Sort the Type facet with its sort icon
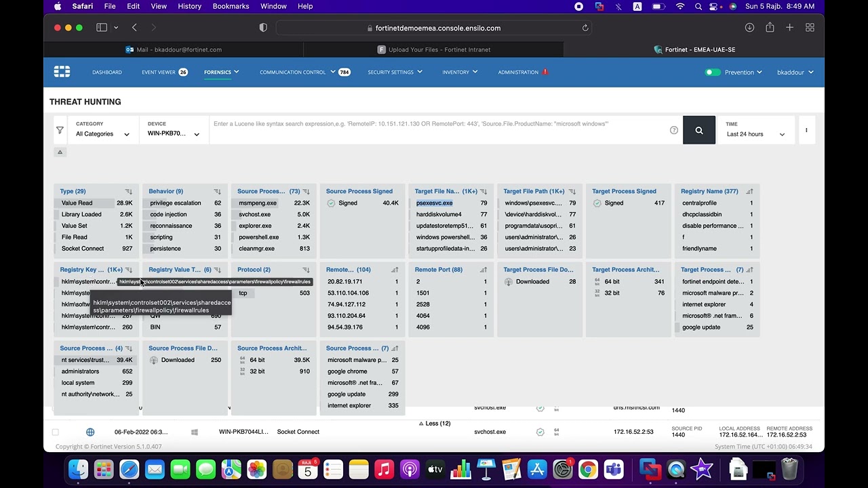The width and height of the screenshot is (868, 488). pos(128,192)
